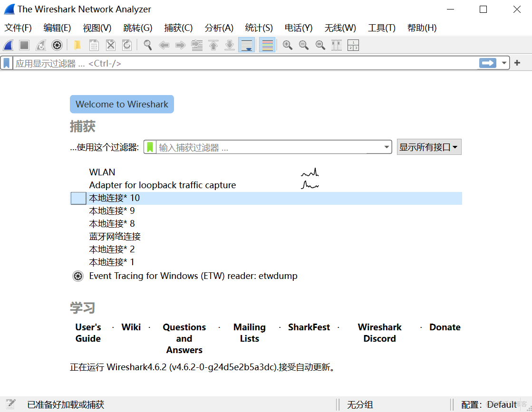
Task: Open capture options with the gear icon
Action: coord(57,45)
